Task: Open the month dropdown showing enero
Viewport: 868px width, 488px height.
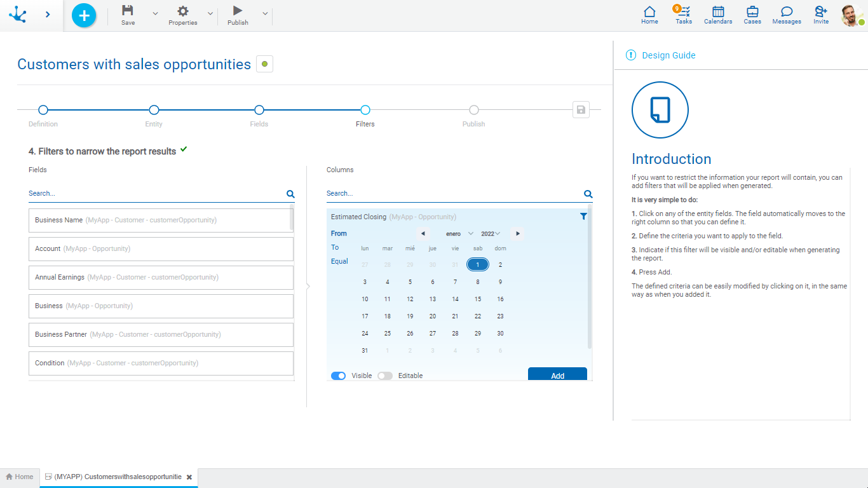Action: [459, 234]
